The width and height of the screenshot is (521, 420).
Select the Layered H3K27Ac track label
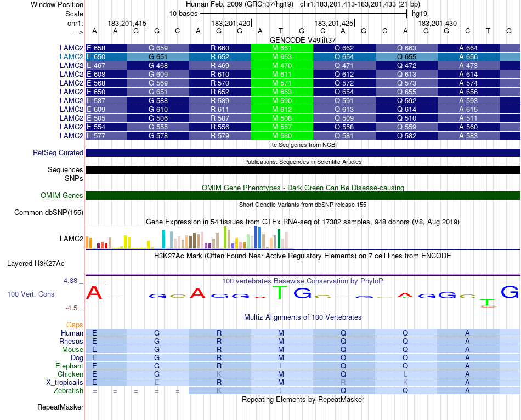[36, 264]
